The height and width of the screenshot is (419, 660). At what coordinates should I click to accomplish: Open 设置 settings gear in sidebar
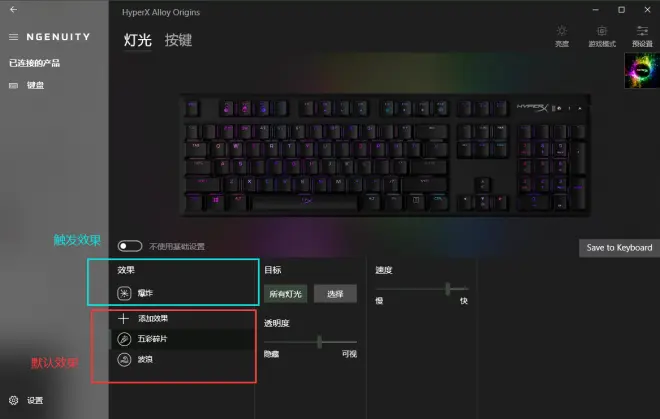coord(13,400)
